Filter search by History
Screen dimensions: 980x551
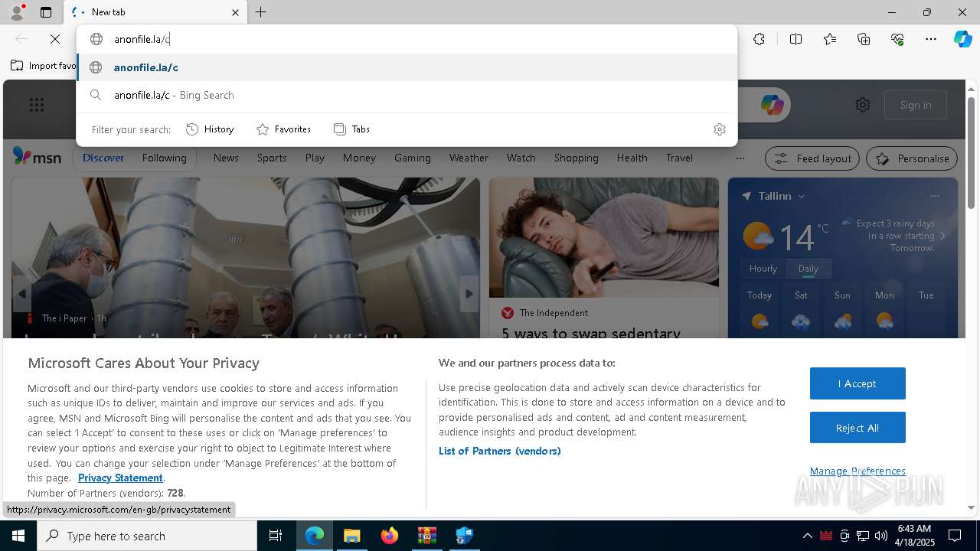[x=210, y=129]
